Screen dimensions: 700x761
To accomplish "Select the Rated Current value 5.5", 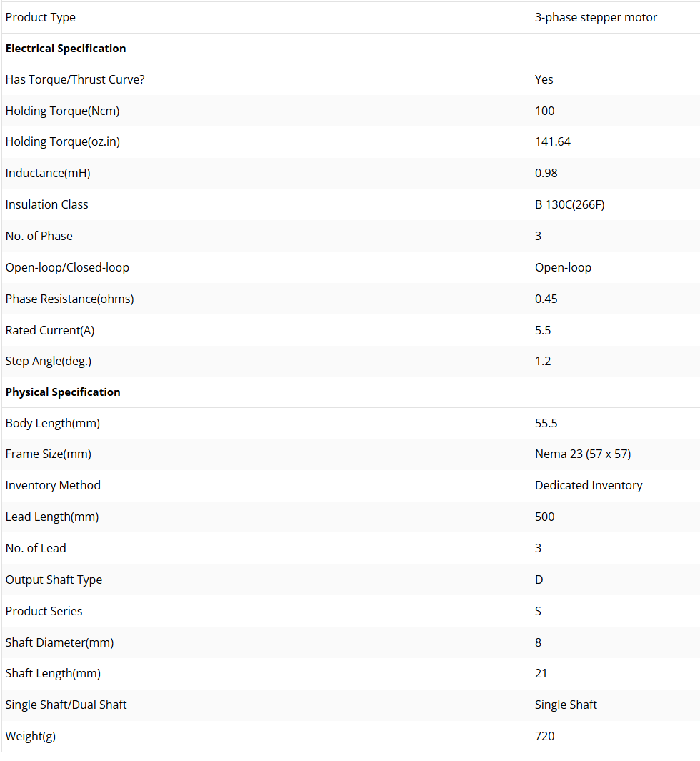I will [x=543, y=330].
